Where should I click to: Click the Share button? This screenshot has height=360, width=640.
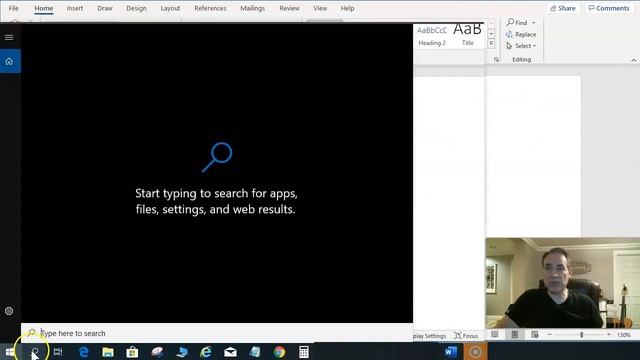(562, 8)
